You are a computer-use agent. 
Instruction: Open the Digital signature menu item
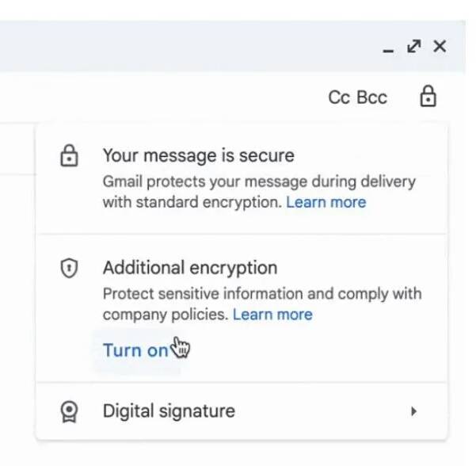click(169, 411)
